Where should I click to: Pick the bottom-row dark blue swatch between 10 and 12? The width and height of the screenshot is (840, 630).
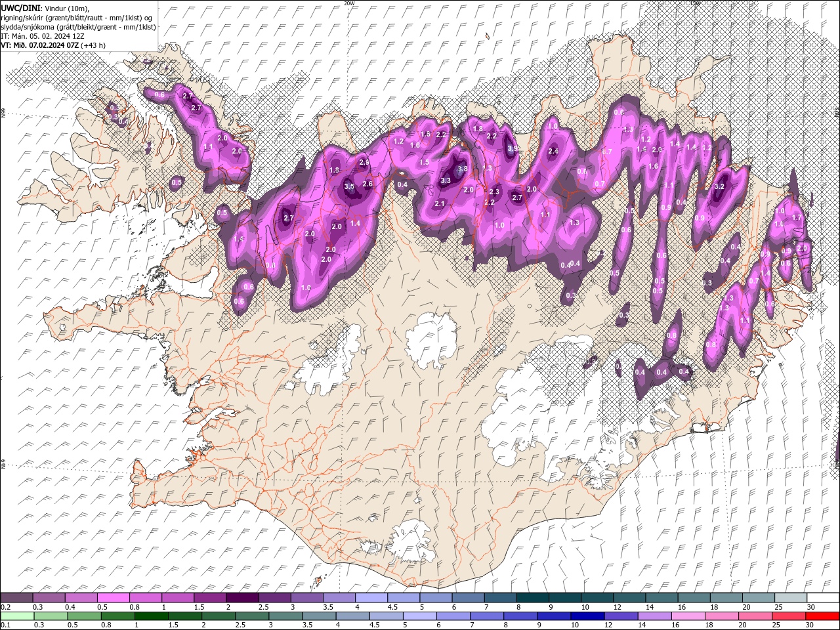pos(587,616)
